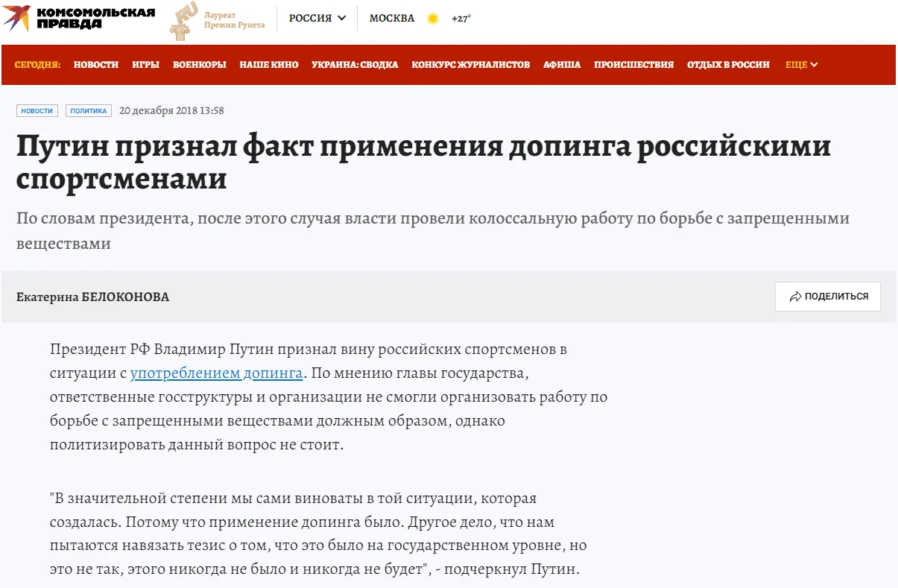
Task: Open author Екатерина БЕЛОКОНОВА page
Action: click(93, 297)
